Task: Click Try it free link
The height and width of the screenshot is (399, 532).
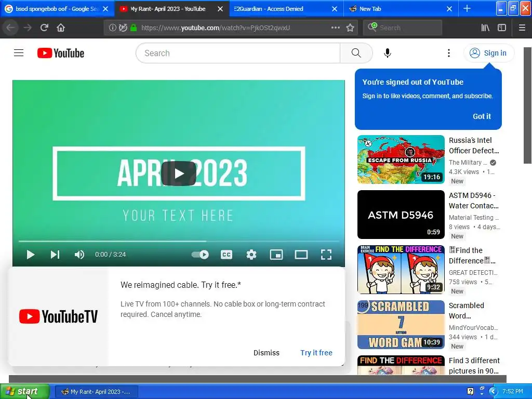Action: coord(316,353)
